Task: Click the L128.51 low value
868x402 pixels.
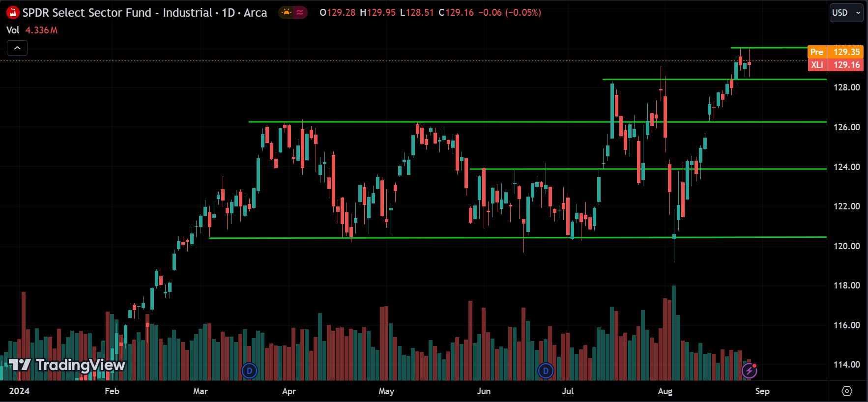Action: [417, 12]
